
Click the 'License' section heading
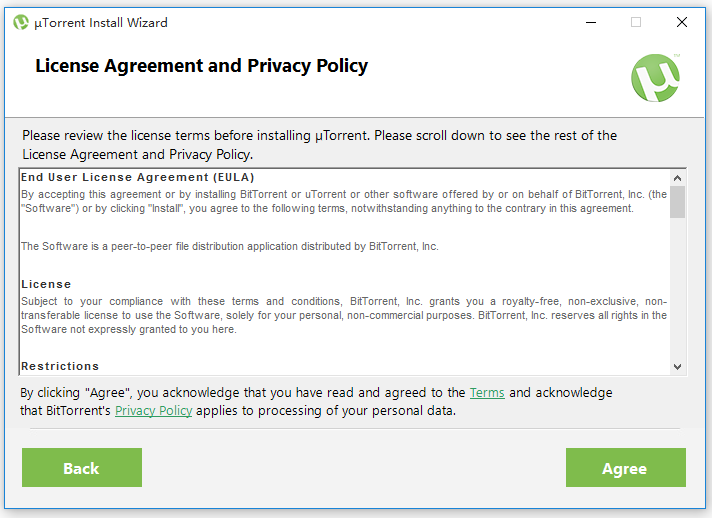tap(46, 285)
